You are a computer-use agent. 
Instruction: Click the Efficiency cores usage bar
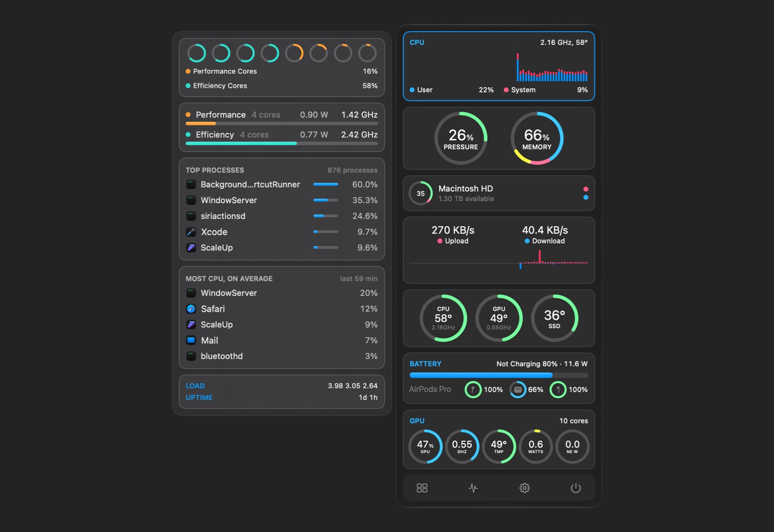pos(282,144)
